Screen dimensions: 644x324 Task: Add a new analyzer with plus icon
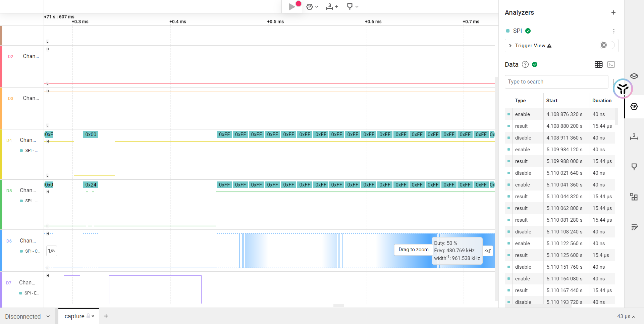click(x=613, y=13)
